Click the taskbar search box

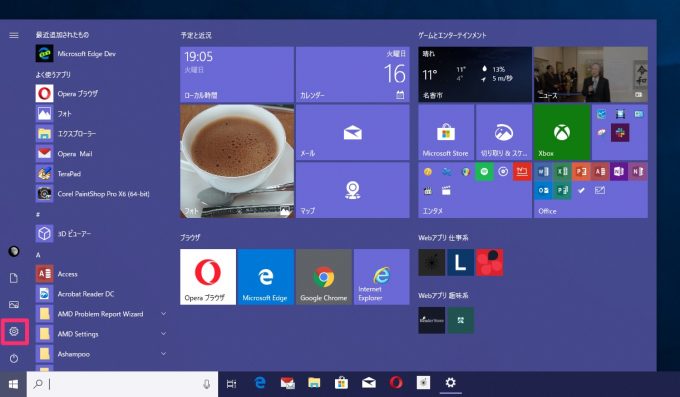click(122, 384)
